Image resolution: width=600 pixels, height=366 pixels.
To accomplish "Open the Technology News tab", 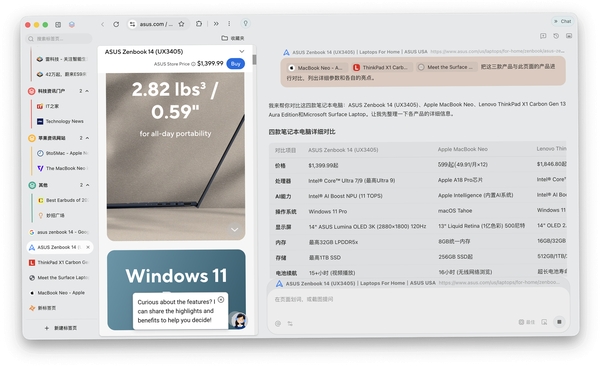I will pos(63,121).
